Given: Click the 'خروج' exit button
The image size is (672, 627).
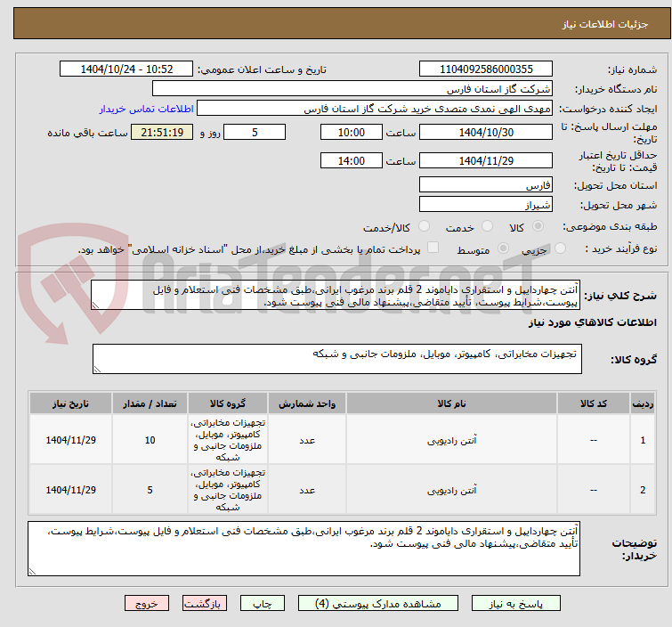Looking at the screenshot, I should (146, 603).
